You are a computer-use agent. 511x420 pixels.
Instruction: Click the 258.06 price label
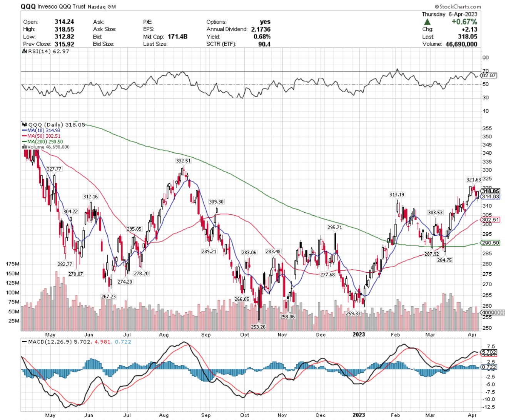pos(287,317)
